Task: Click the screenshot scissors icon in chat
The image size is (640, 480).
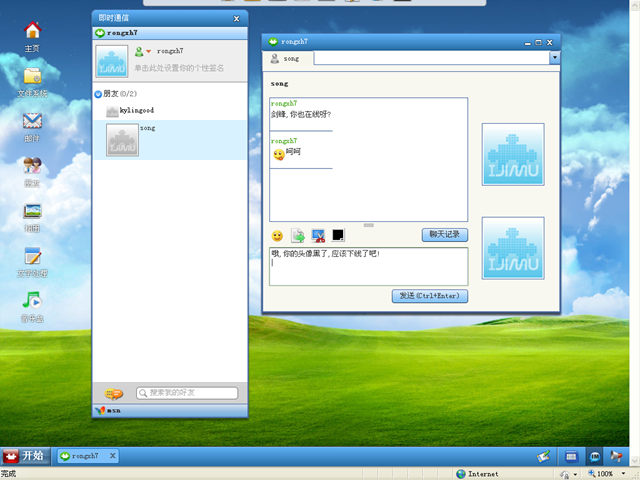Action: pyautogui.click(x=318, y=236)
